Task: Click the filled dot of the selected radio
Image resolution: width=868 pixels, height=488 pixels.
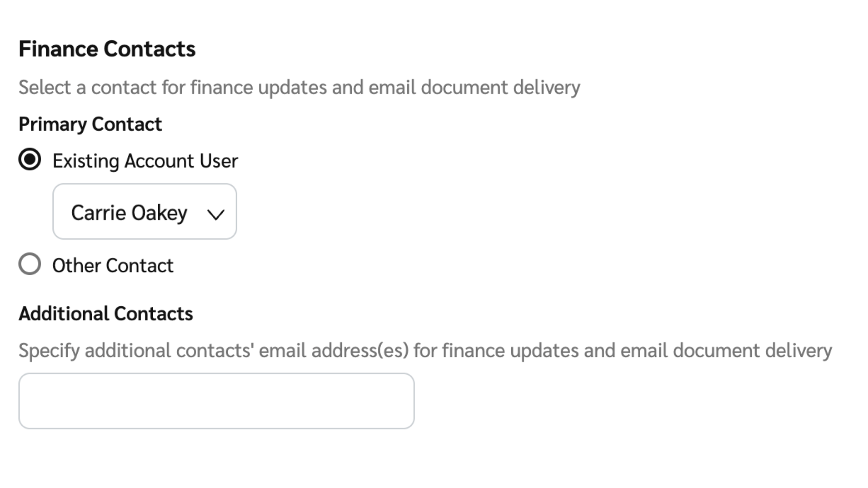Action: point(30,160)
